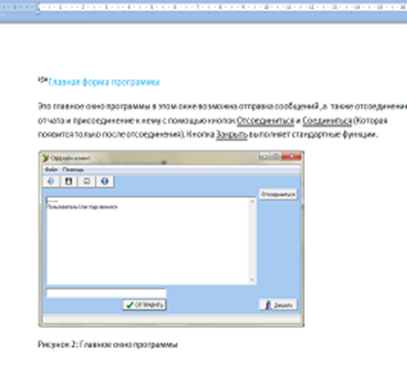Click the Отсоединиться button
Screen dimensions: 407x369
click(278, 194)
